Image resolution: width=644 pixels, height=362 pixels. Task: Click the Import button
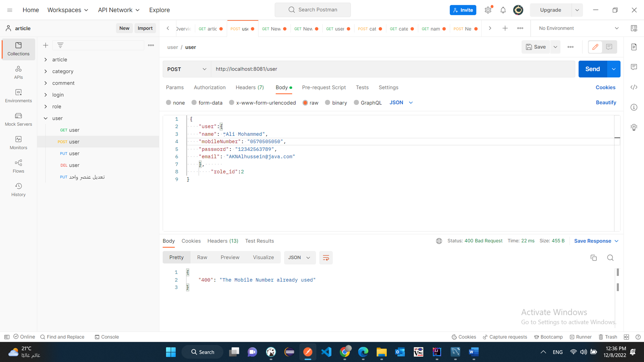click(x=145, y=28)
